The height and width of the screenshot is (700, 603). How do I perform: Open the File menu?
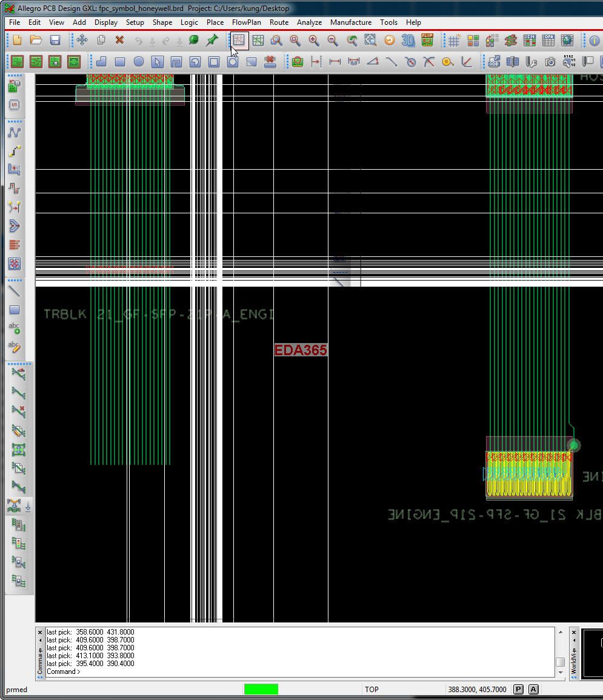pyautogui.click(x=15, y=22)
